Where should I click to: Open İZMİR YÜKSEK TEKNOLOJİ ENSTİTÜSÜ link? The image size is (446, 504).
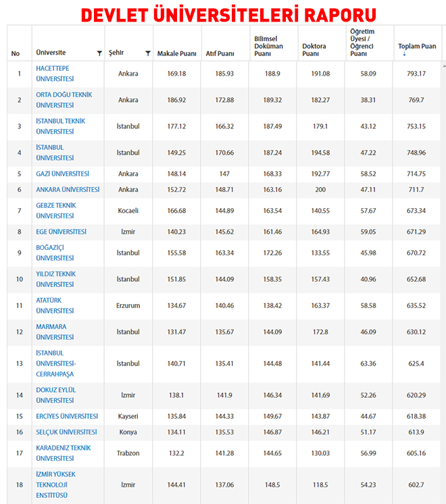(55, 484)
